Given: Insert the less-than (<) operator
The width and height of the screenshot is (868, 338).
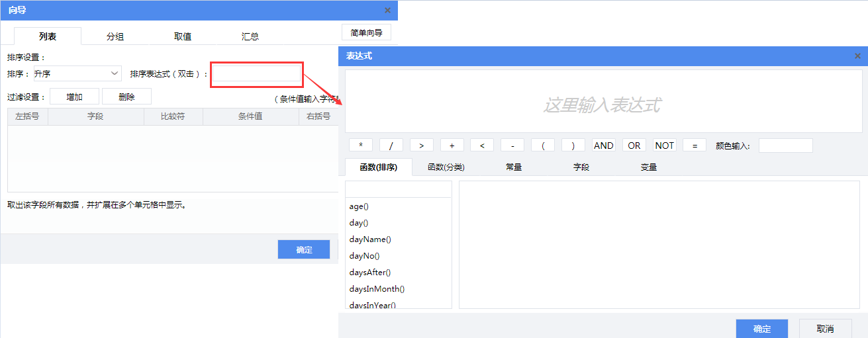Looking at the screenshot, I should 481,146.
